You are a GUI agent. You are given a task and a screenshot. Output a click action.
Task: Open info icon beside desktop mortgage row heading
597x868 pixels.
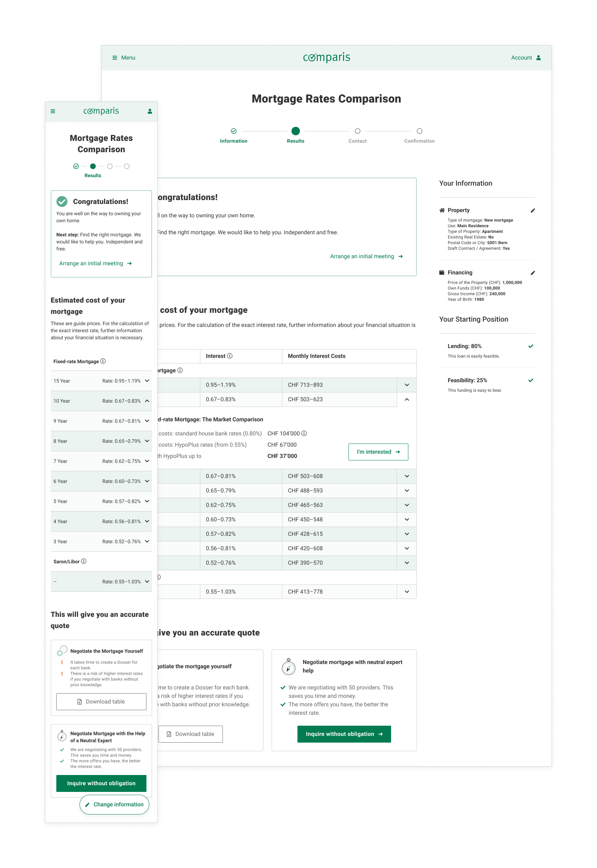(180, 371)
